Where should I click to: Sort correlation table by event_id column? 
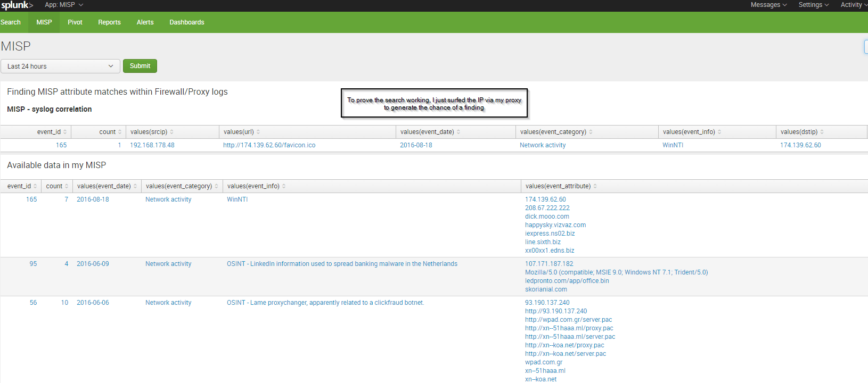pos(52,132)
